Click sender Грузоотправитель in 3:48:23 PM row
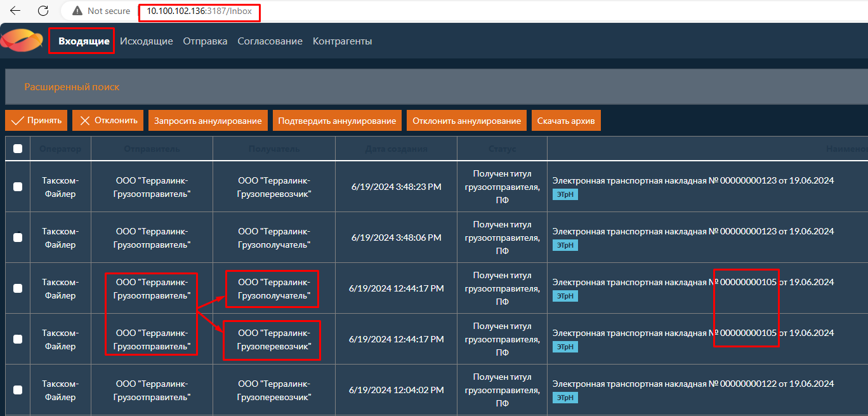 [x=152, y=187]
